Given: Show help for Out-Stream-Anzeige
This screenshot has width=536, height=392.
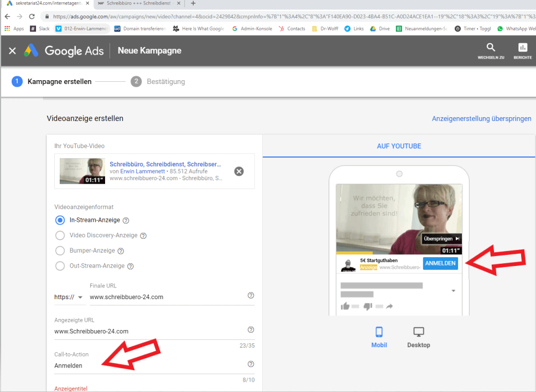Looking at the screenshot, I should pos(130,266).
